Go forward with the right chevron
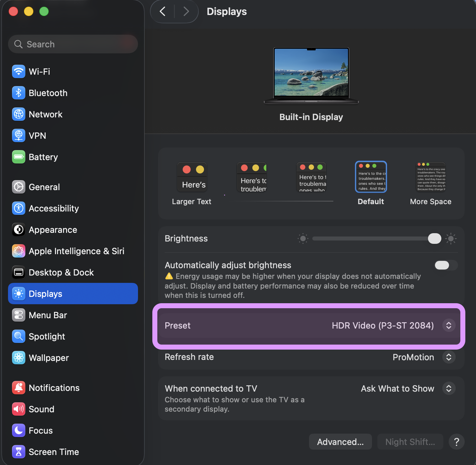This screenshot has width=476, height=465. point(186,11)
